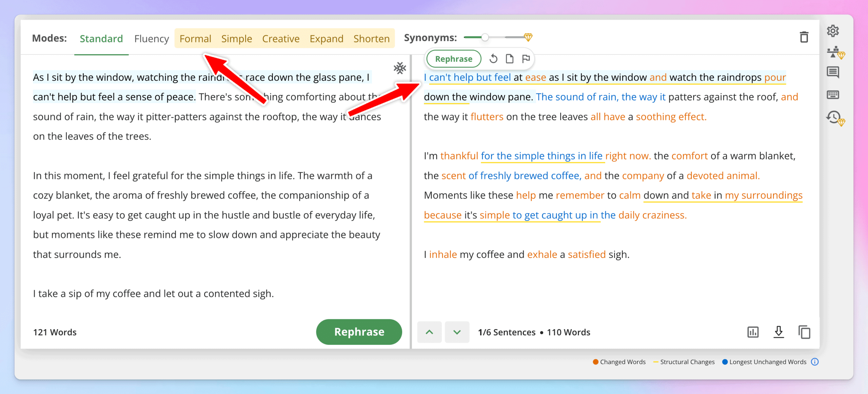Open the keyboard hotkeys icon
Image resolution: width=868 pixels, height=394 pixels.
pyautogui.click(x=833, y=95)
